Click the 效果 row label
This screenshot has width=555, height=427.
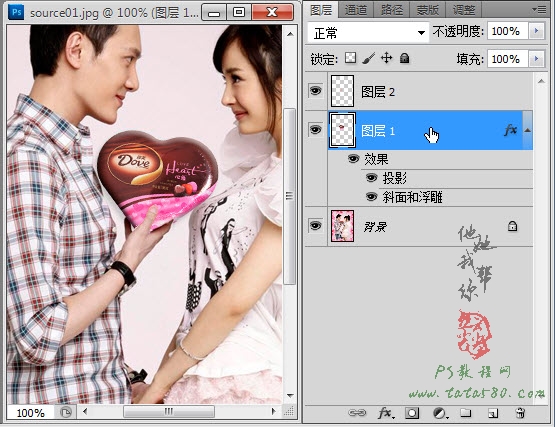[376, 159]
